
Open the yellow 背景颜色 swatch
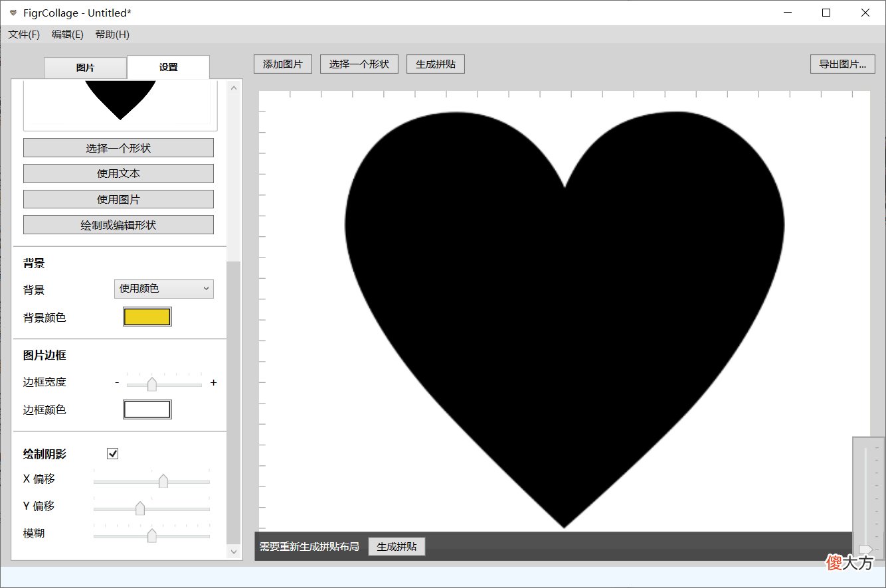click(147, 317)
